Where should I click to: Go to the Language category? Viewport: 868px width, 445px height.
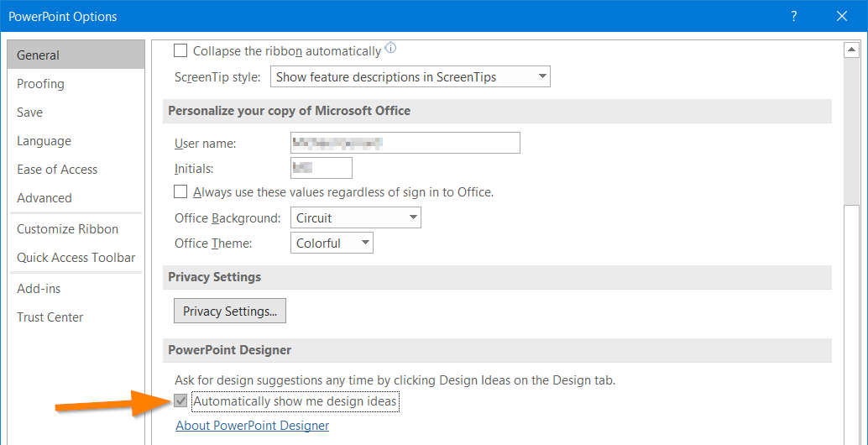76,140
